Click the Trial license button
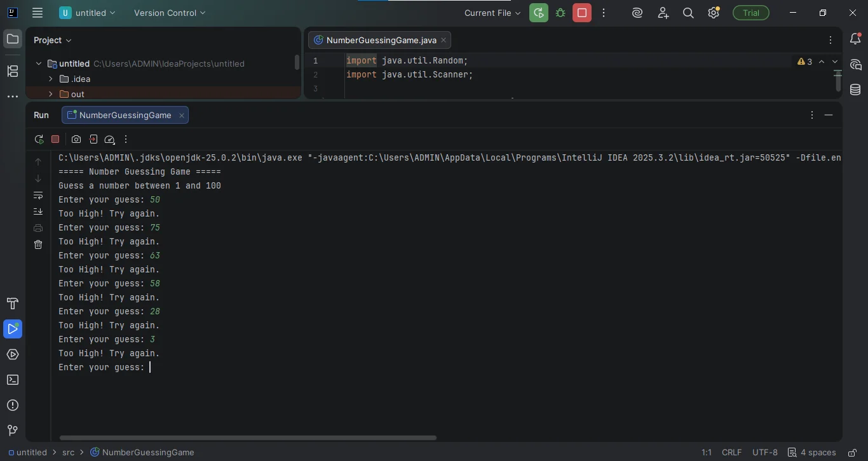868x461 pixels. (x=751, y=13)
